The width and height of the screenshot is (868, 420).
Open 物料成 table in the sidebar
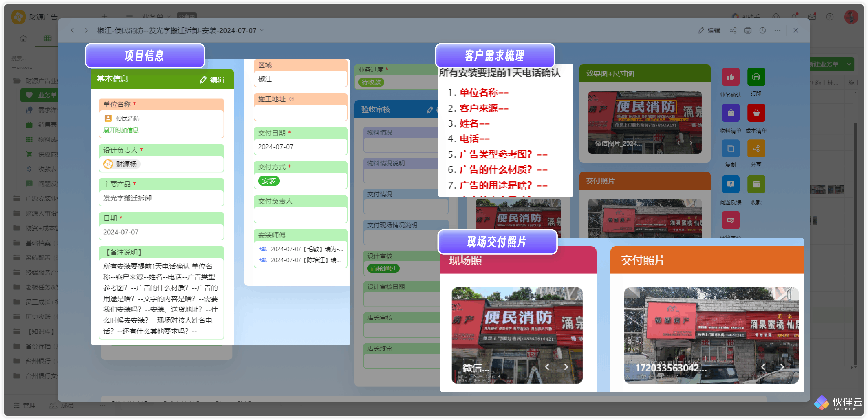[41, 139]
